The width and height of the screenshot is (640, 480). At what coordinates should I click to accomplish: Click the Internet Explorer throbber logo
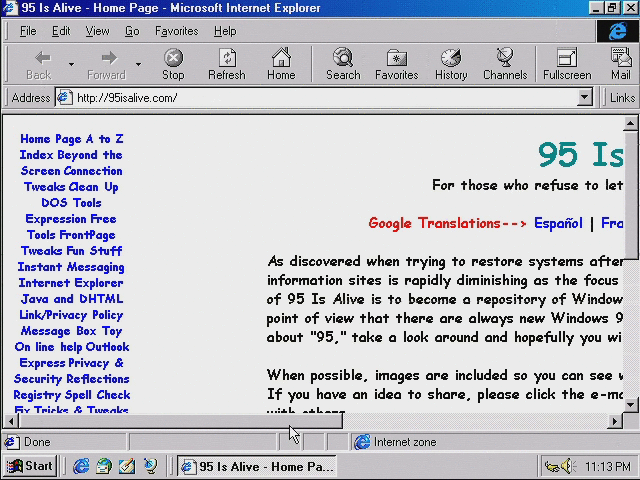pyautogui.click(x=618, y=31)
